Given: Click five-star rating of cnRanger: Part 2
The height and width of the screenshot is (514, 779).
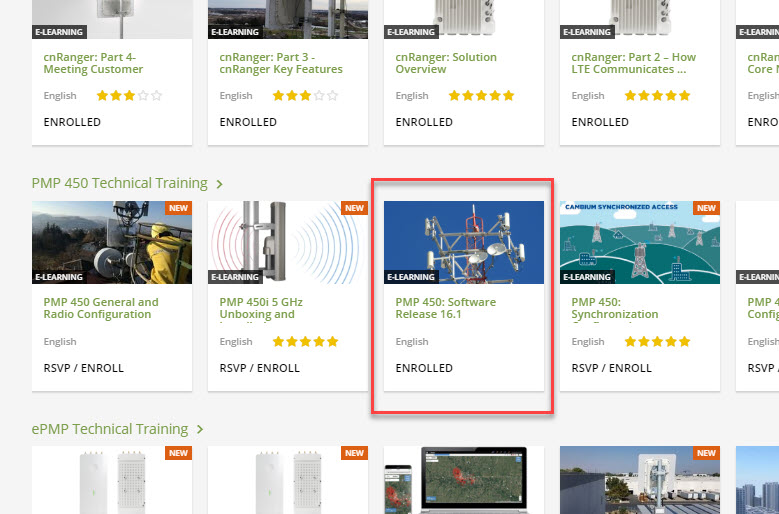Looking at the screenshot, I should [657, 95].
